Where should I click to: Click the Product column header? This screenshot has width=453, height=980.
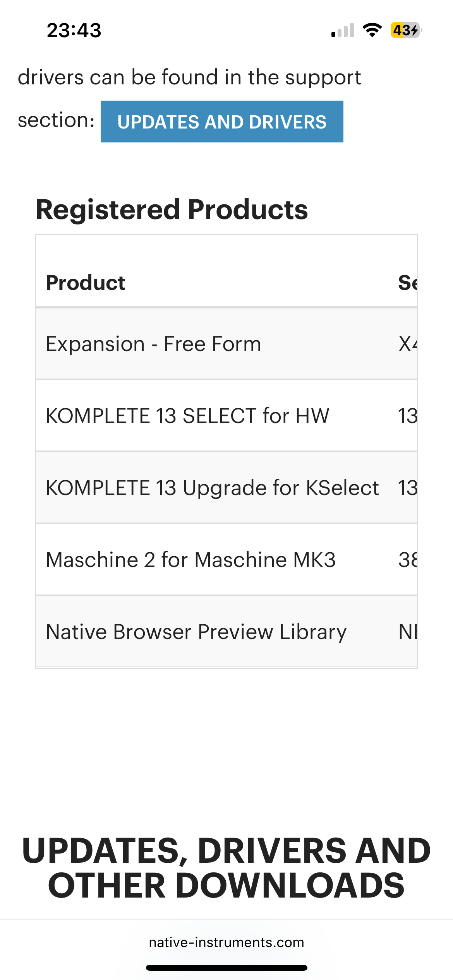(x=86, y=283)
